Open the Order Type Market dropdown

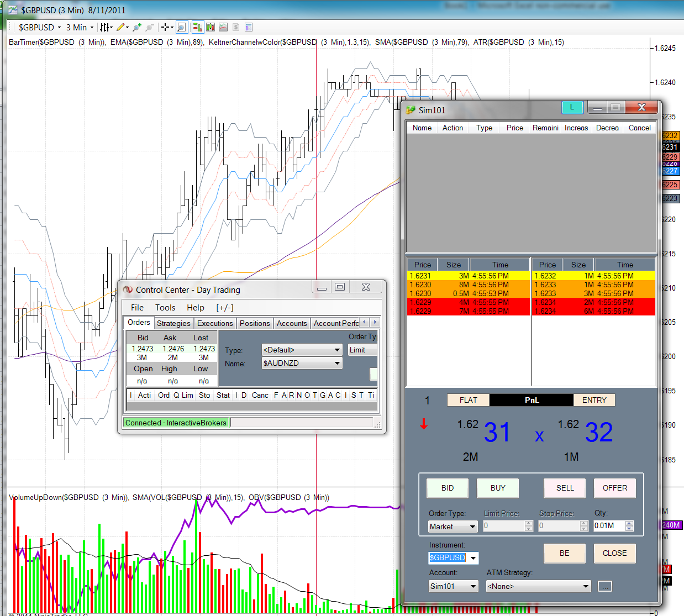[x=453, y=527]
